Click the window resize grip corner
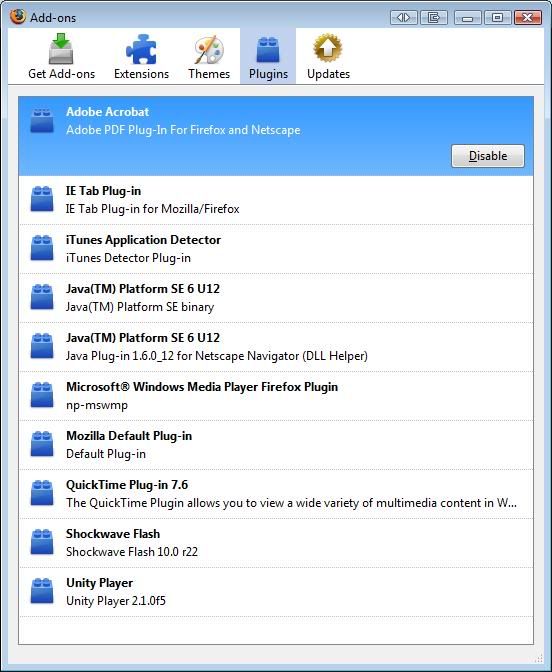 tap(539, 659)
